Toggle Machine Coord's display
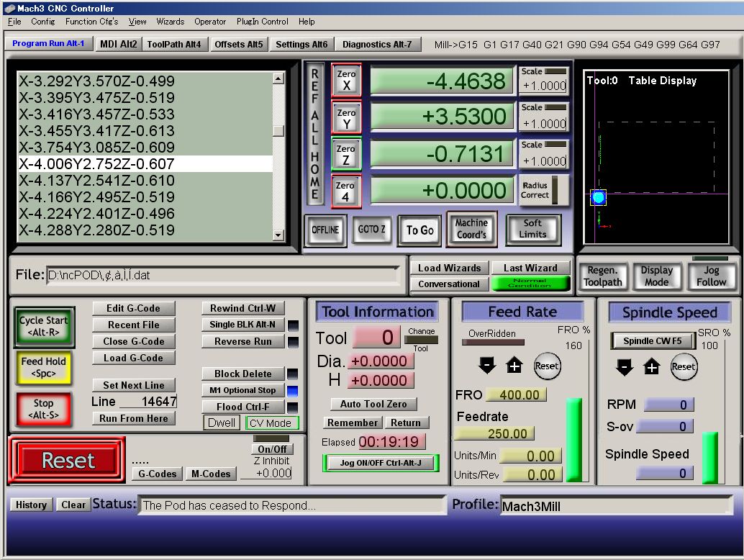This screenshot has width=744, height=560. tap(471, 229)
